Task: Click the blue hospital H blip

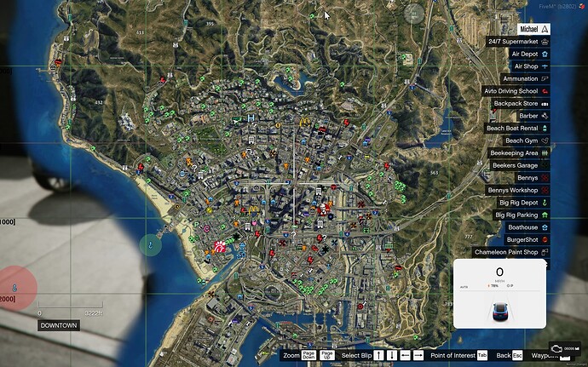Action: coord(251,118)
